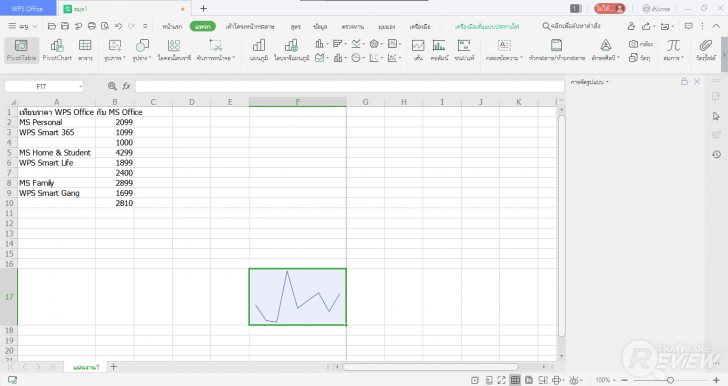The height and width of the screenshot is (386, 728).
Task: Open the Page Layout ribbon tab
Action: [x=250, y=26]
